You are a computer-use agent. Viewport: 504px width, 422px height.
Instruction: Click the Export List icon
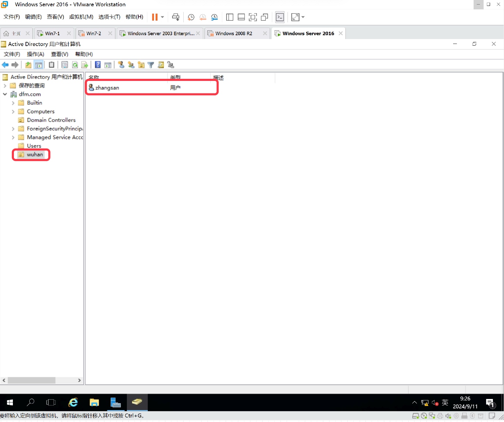85,65
